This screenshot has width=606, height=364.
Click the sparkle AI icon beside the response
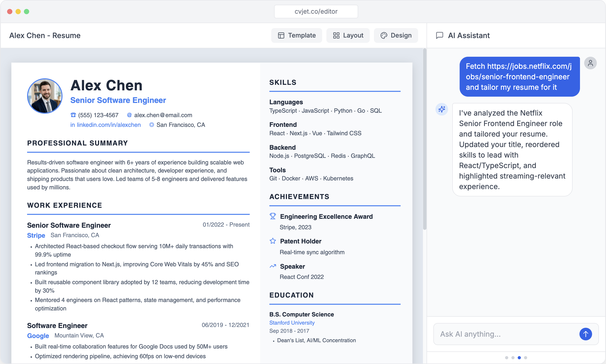click(442, 109)
